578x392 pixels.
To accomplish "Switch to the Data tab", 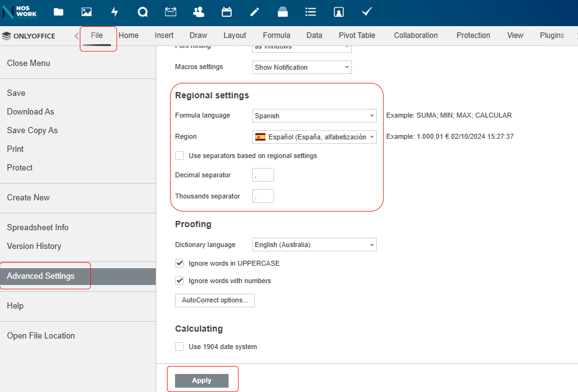I will pos(315,35).
